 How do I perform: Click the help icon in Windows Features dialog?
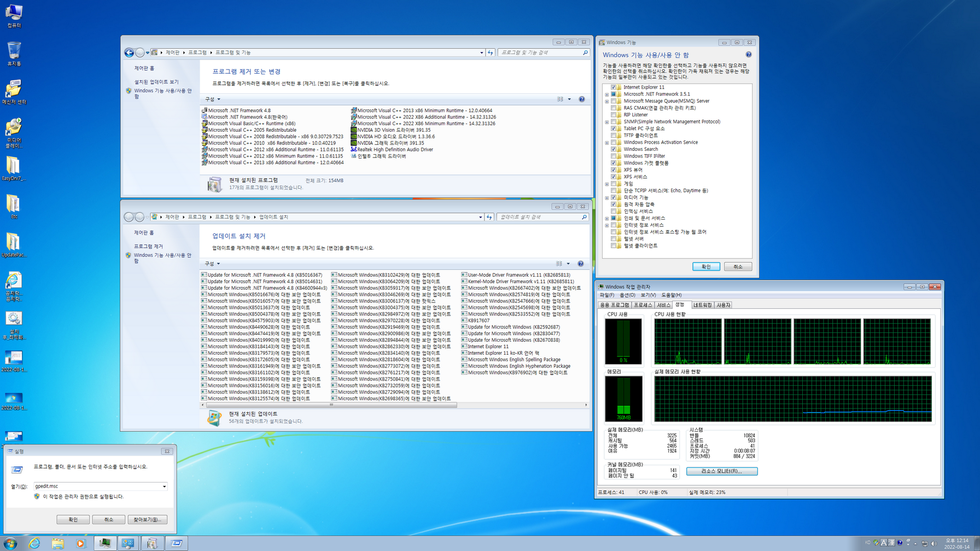749,55
